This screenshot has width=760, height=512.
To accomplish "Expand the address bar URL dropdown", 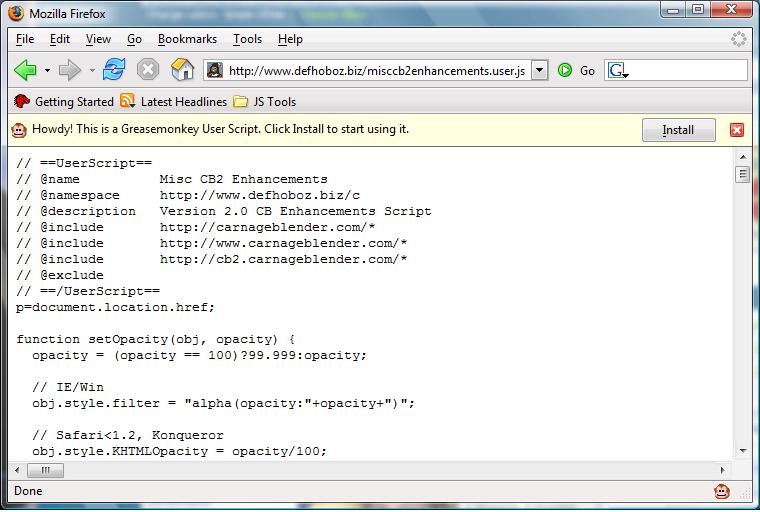I will click(539, 71).
